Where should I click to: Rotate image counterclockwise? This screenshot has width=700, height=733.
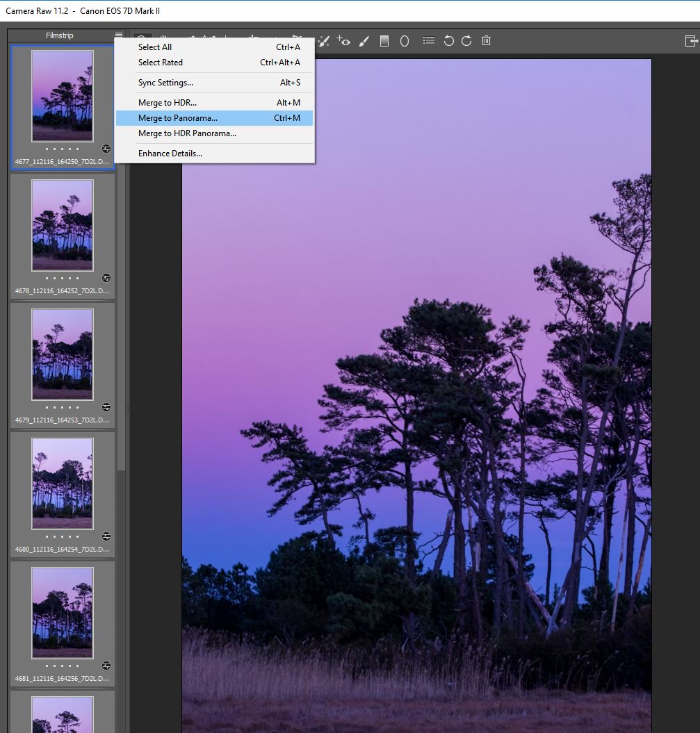[x=448, y=41]
